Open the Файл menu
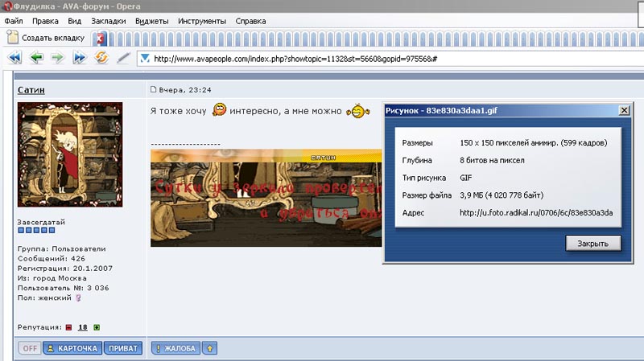Image resolution: width=644 pixels, height=361 pixels. tap(14, 21)
